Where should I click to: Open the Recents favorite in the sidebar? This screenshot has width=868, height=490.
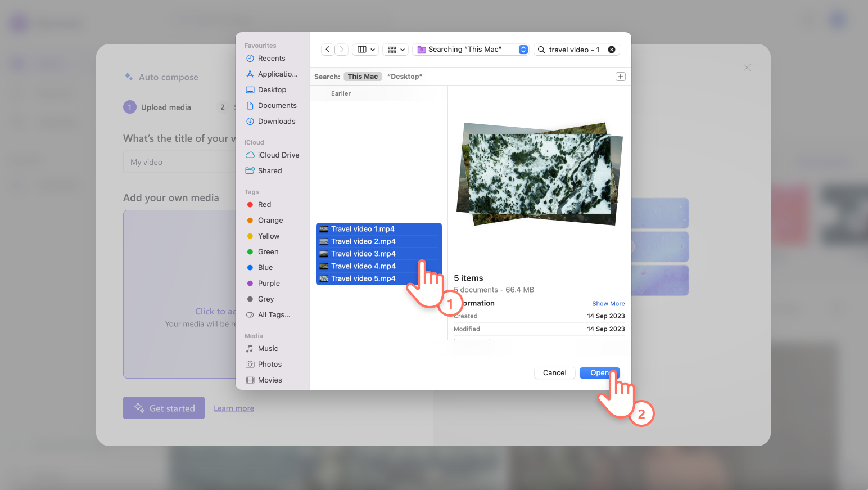click(x=272, y=58)
